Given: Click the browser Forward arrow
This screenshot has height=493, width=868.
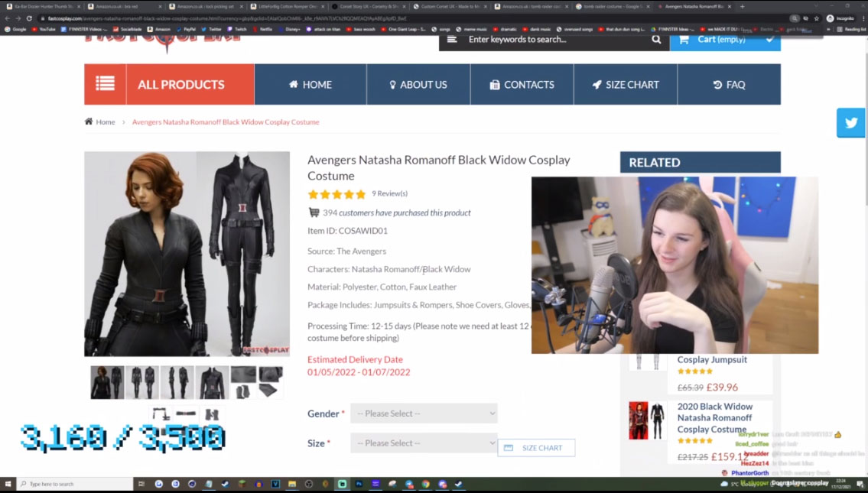Looking at the screenshot, I should 18,18.
